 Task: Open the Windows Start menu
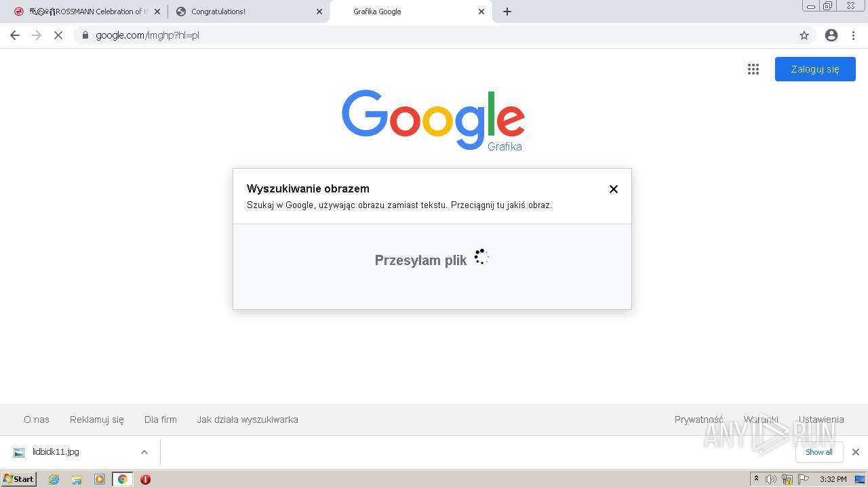[x=18, y=479]
